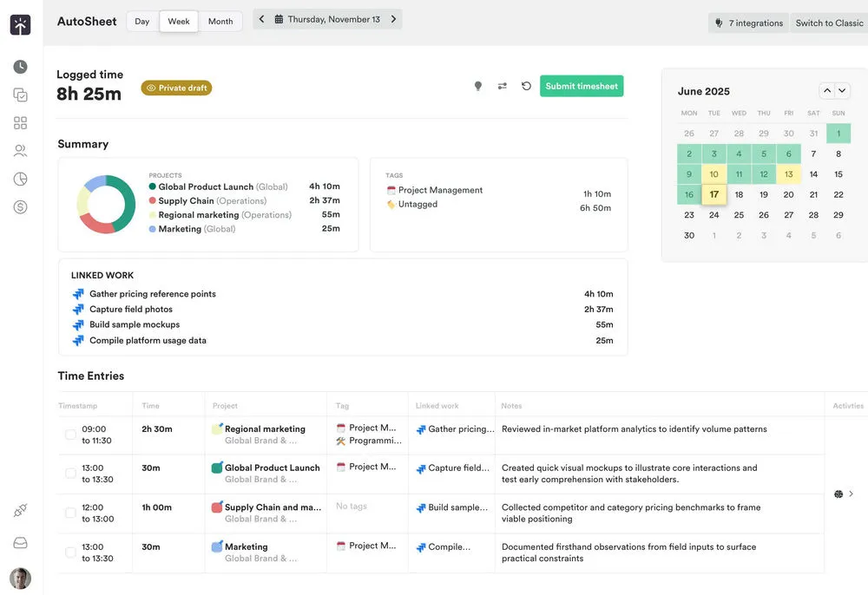This screenshot has width=868, height=595.
Task: Click the Project column header
Action: pos(225,406)
